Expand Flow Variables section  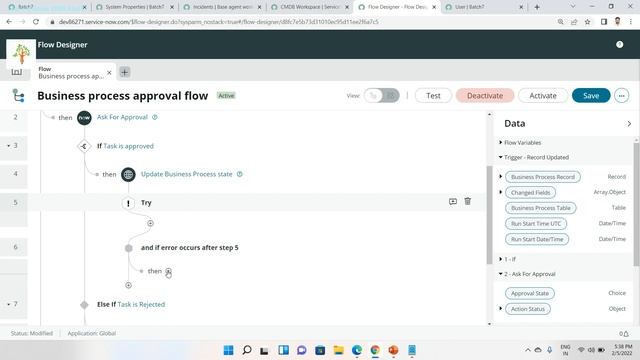(501, 142)
